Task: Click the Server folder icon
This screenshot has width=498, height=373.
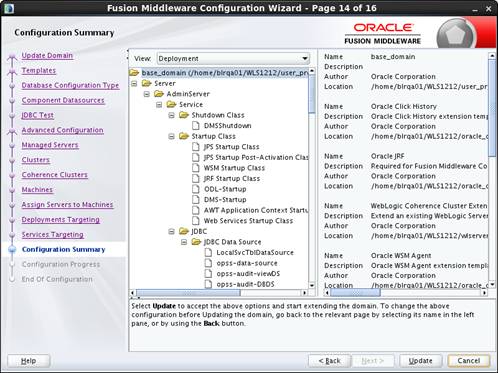Action: click(x=147, y=83)
